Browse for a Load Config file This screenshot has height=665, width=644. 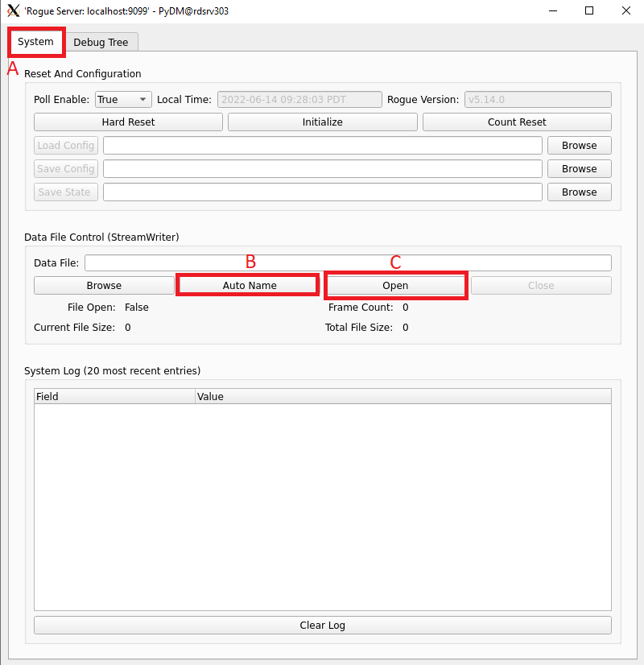click(579, 145)
